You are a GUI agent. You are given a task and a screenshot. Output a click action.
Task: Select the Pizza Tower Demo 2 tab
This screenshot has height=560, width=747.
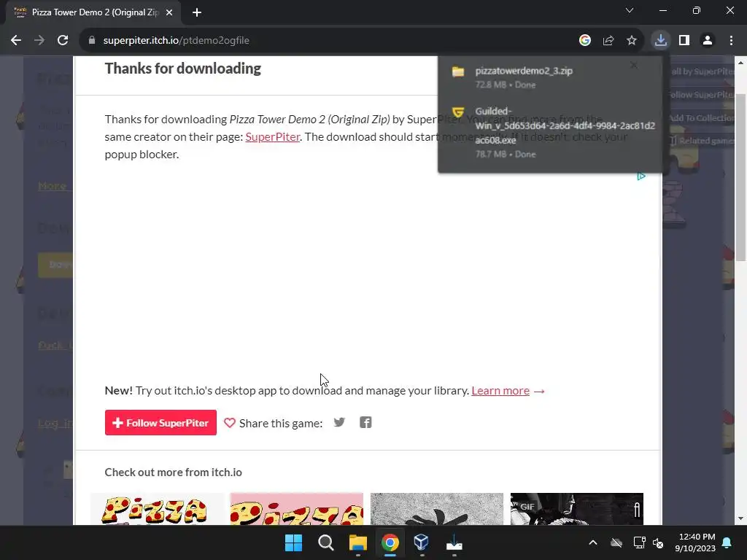pyautogui.click(x=93, y=12)
